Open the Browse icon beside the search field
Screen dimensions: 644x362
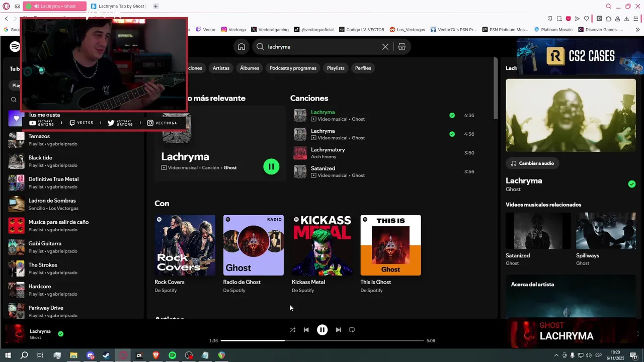point(401,47)
